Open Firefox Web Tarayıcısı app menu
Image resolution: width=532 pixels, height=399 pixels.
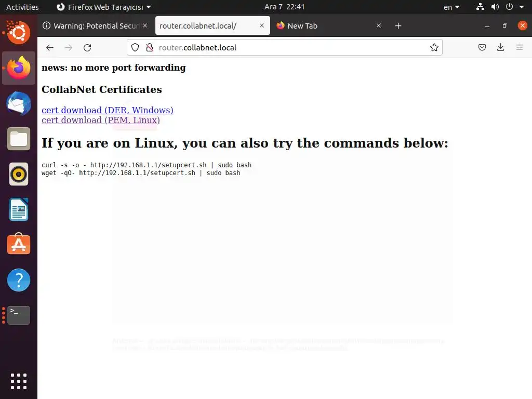[104, 7]
